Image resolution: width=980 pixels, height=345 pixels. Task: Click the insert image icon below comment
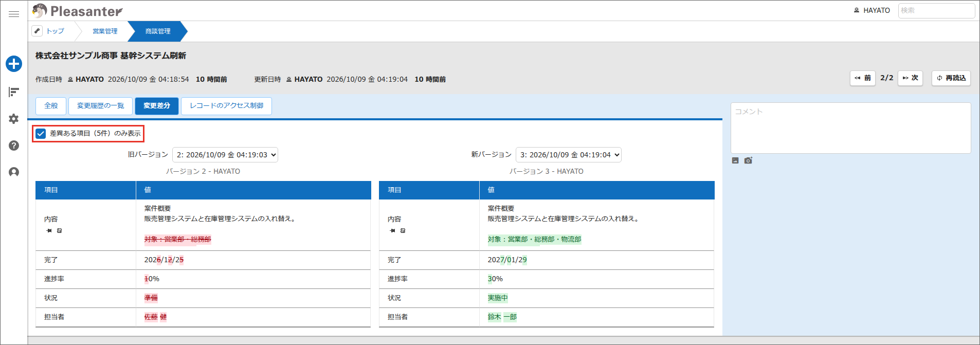(735, 160)
